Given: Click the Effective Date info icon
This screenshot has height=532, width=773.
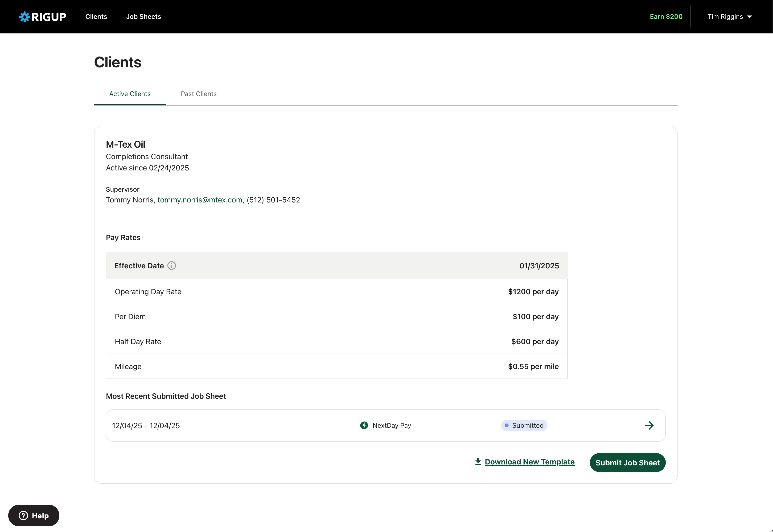Looking at the screenshot, I should tap(172, 266).
